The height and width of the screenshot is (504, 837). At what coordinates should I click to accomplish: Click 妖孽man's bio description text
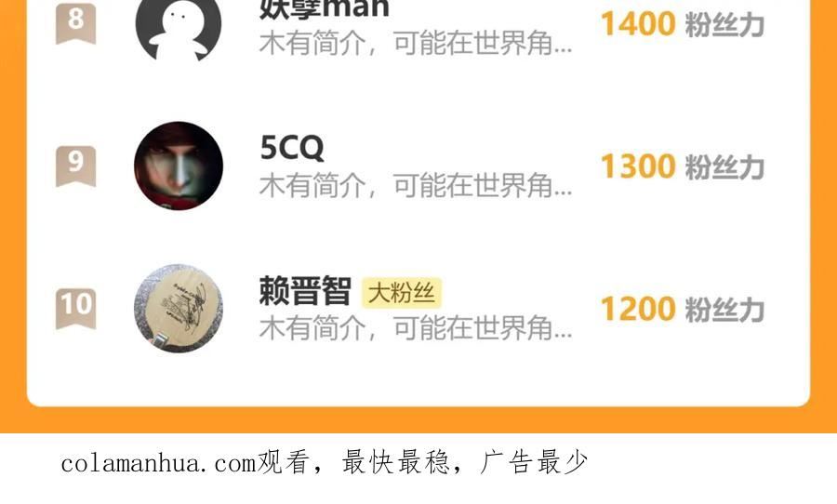coord(416,44)
